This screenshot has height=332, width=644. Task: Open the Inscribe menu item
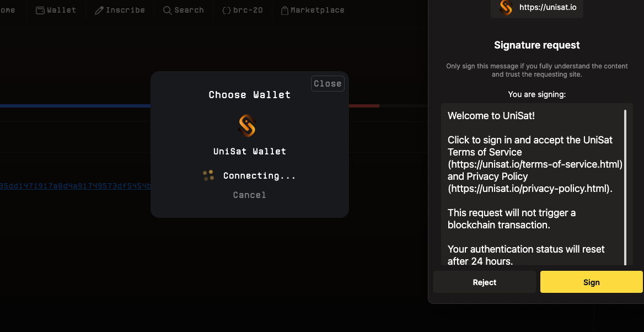(120, 10)
